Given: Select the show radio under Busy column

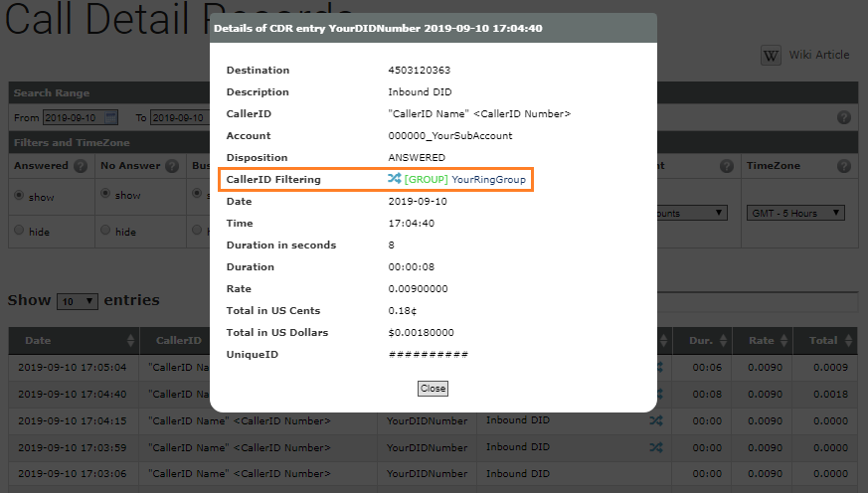Looking at the screenshot, I should tap(197, 193).
